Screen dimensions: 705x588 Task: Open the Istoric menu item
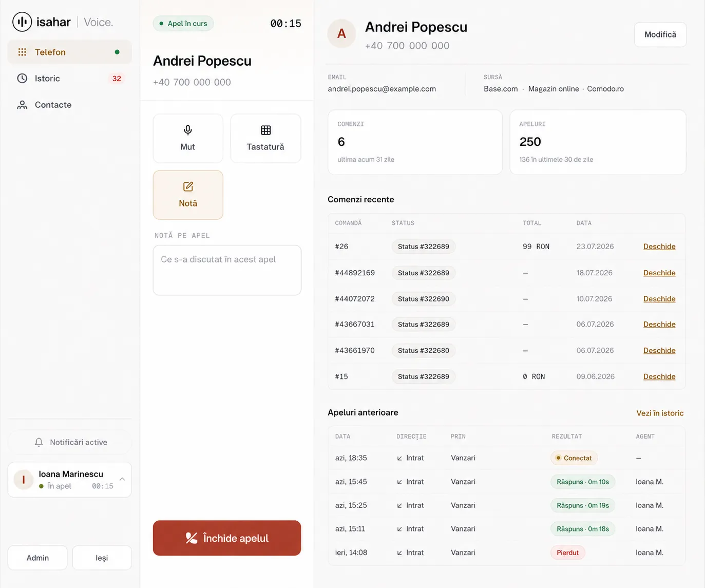click(x=70, y=78)
